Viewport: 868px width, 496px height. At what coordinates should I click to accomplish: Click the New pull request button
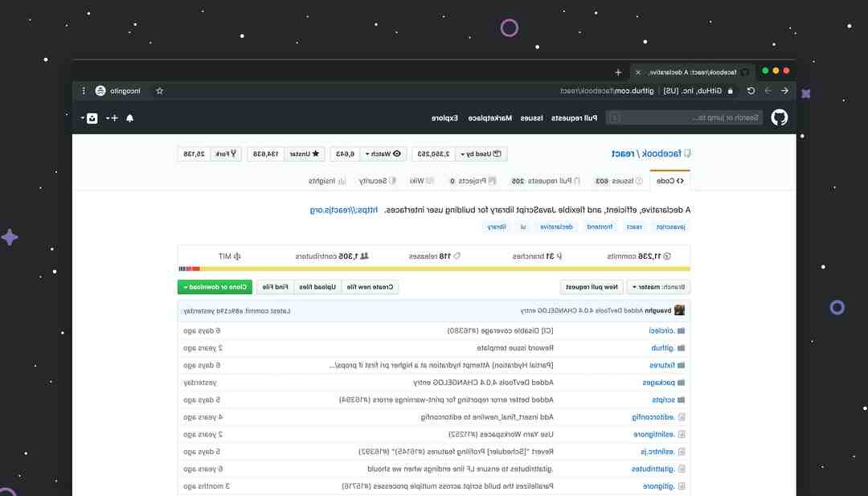click(592, 287)
